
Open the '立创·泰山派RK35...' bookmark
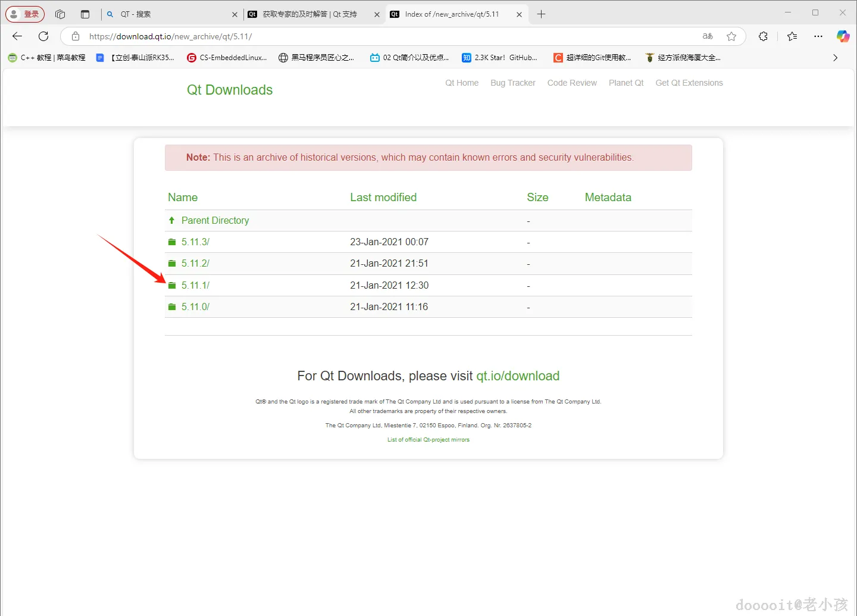(x=135, y=58)
